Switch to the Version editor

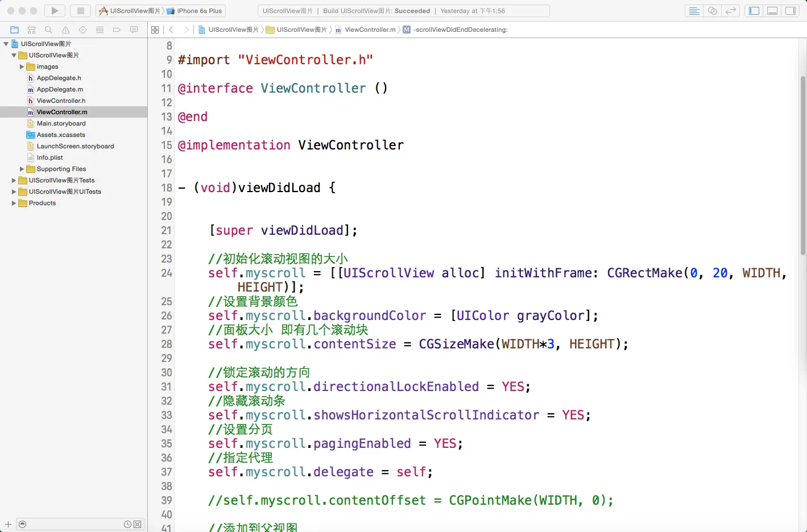point(731,11)
